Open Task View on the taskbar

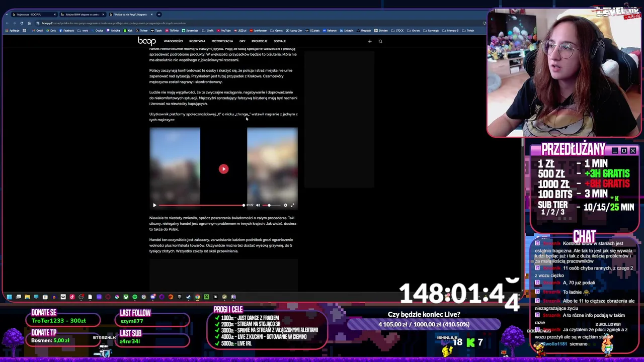click(x=18, y=297)
